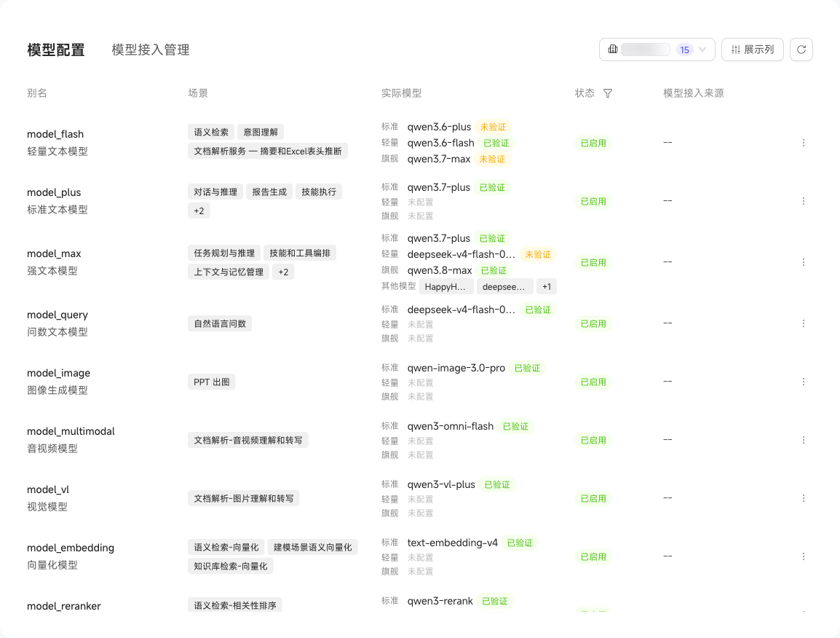Screen dimensions: 840x638
Task: Switch to 模型配置 tab
Action: (x=56, y=50)
